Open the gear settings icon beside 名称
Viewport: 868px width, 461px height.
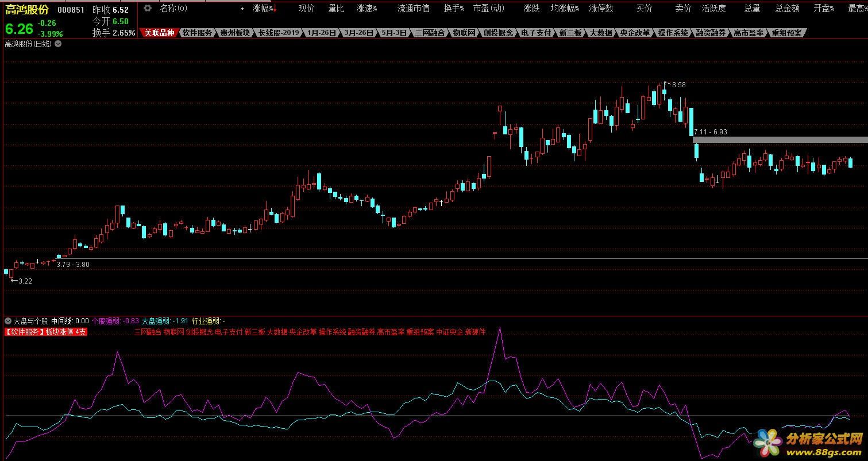point(148,8)
